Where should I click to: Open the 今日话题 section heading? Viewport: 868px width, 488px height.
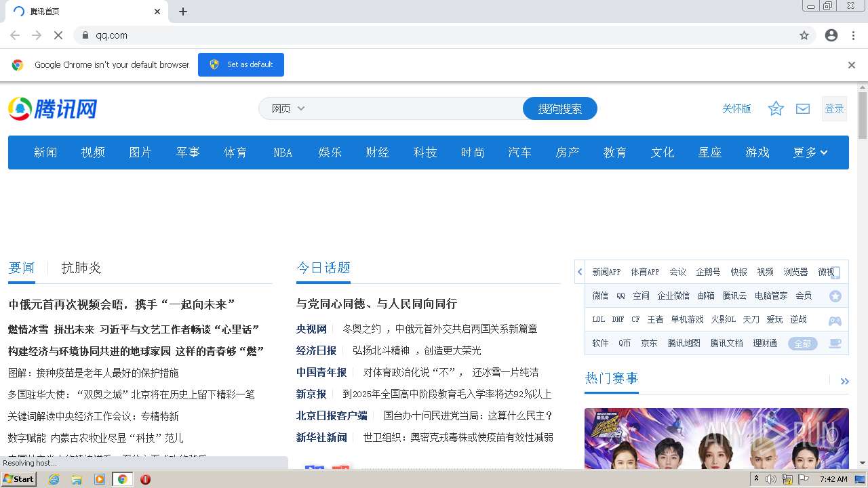(x=323, y=268)
